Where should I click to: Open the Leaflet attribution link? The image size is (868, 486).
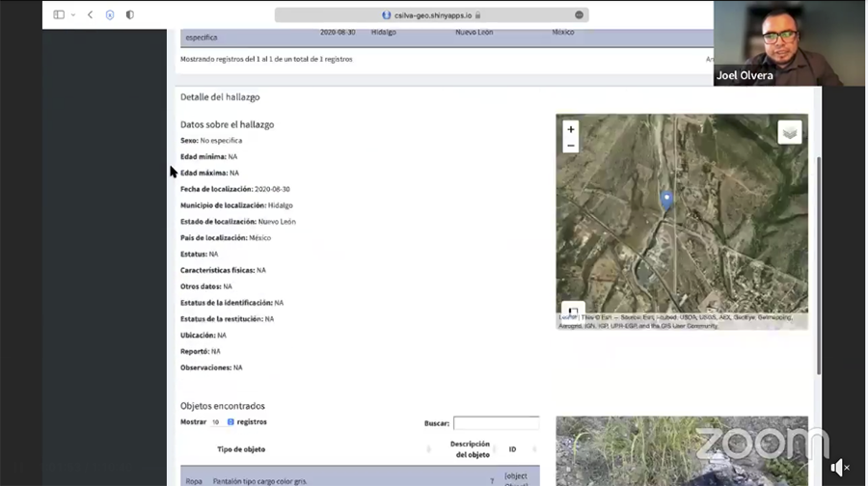coord(567,317)
